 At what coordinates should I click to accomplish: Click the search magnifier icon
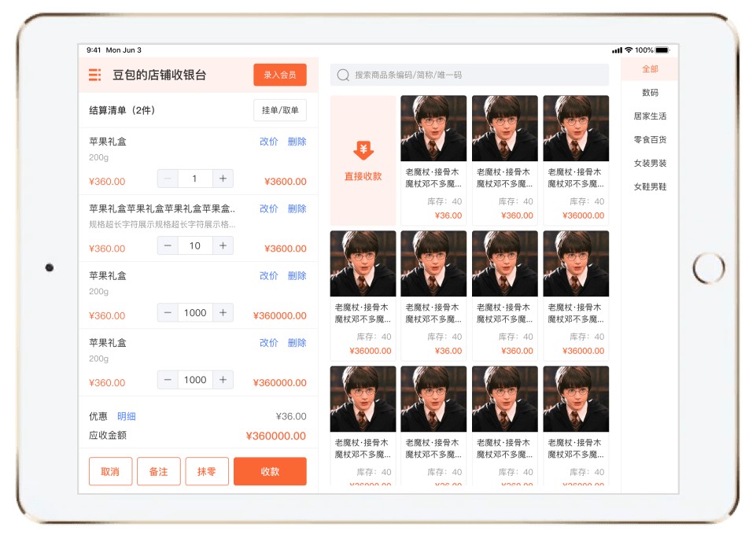tap(343, 76)
